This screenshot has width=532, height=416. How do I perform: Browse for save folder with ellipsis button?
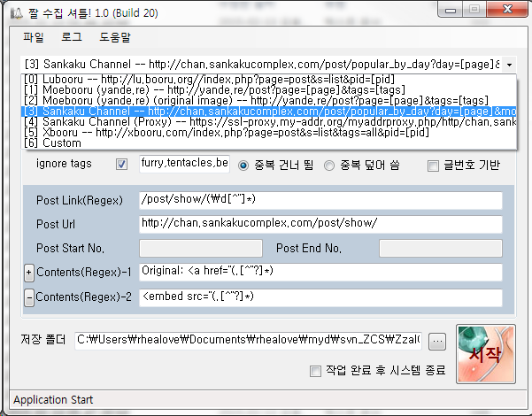click(x=437, y=341)
